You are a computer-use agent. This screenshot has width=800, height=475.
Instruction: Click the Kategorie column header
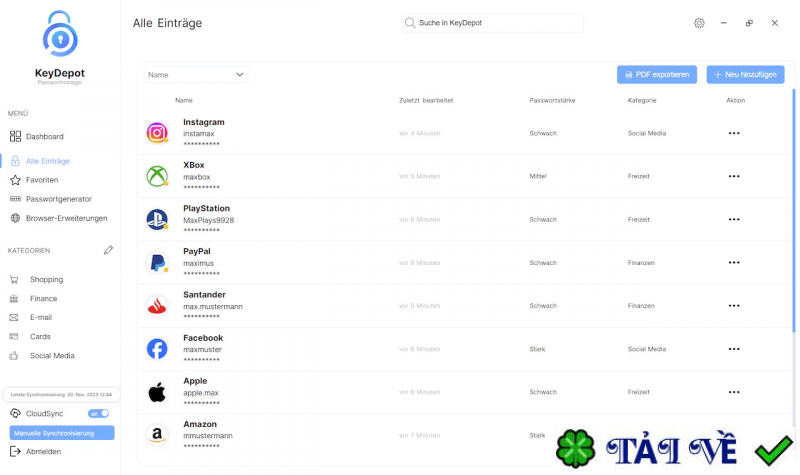(x=642, y=101)
